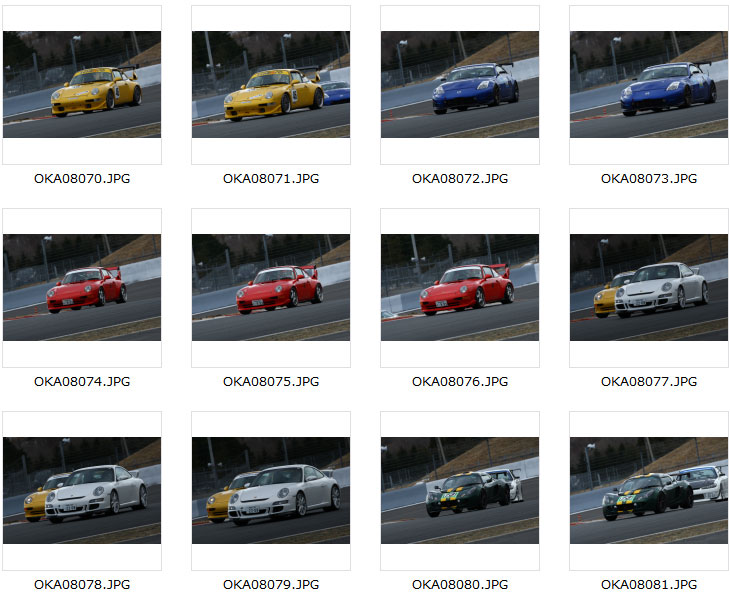Open the OKA08070.JPG yellow Porsche thumbnail
Image resolution: width=730 pixels, height=610 pixels.
pyautogui.click(x=82, y=84)
